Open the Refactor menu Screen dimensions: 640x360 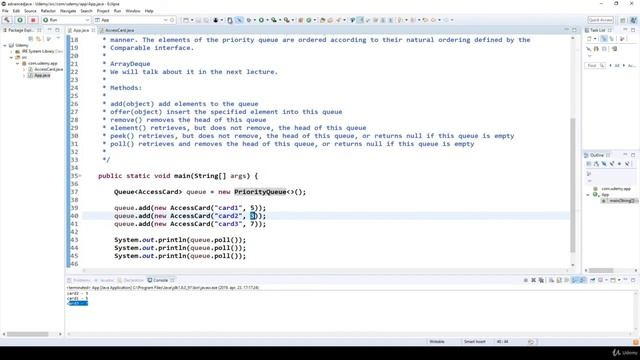(48, 11)
